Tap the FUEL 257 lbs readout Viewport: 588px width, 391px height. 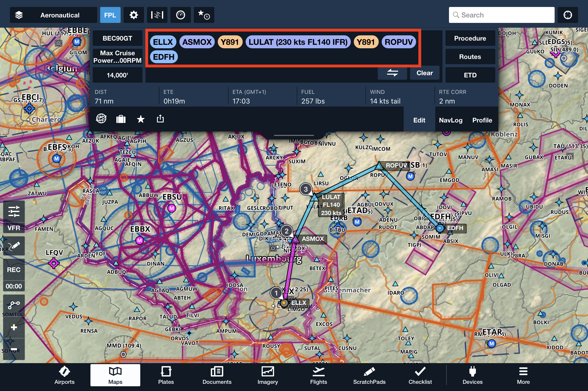tap(313, 97)
